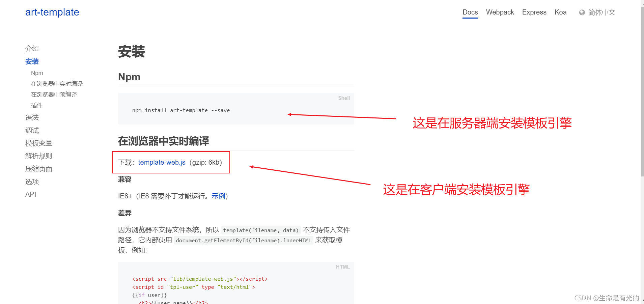Click the HTML label on code block
This screenshot has height=304, width=644.
coord(343,267)
